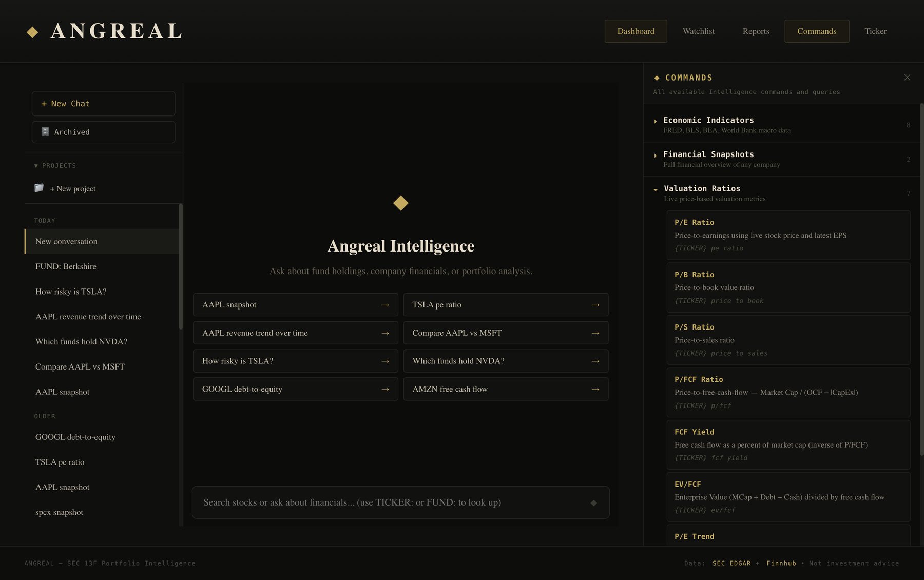Select the New conversation chat item
The height and width of the screenshot is (580, 924).
coord(102,241)
